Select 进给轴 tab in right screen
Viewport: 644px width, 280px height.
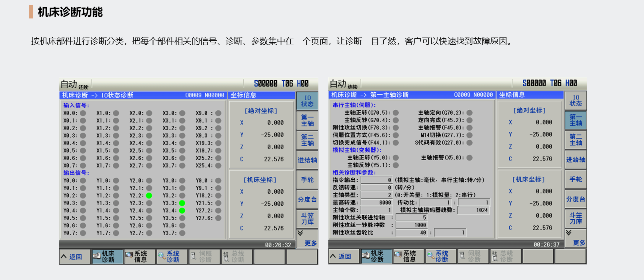tap(576, 160)
